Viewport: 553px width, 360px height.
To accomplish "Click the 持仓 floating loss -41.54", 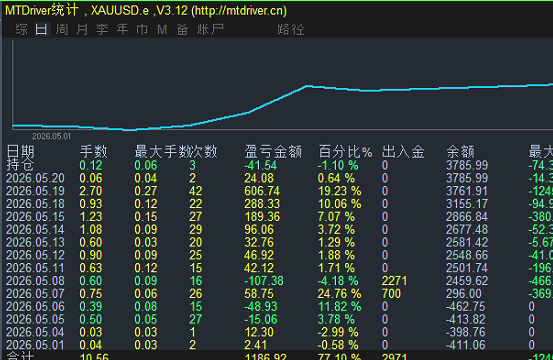I will pos(261,165).
